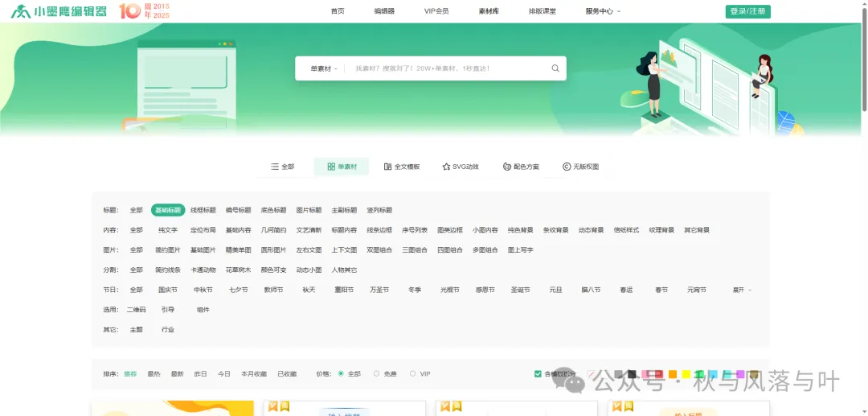Image resolution: width=868 pixels, height=416 pixels.
Task: Select 全部 in the 标题 row
Action: point(136,210)
